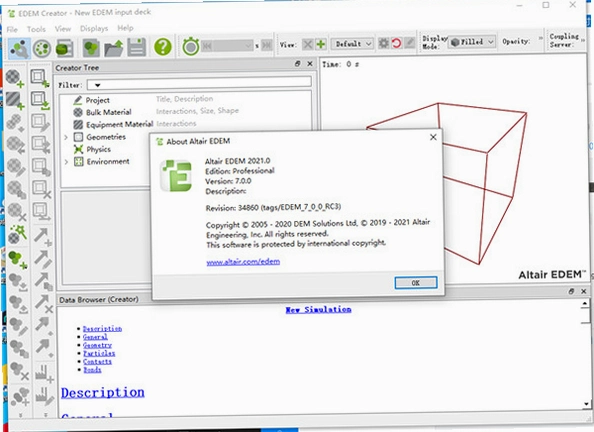Close the About Altair EDEM dialog
This screenshot has width=594, height=432.
[433, 138]
